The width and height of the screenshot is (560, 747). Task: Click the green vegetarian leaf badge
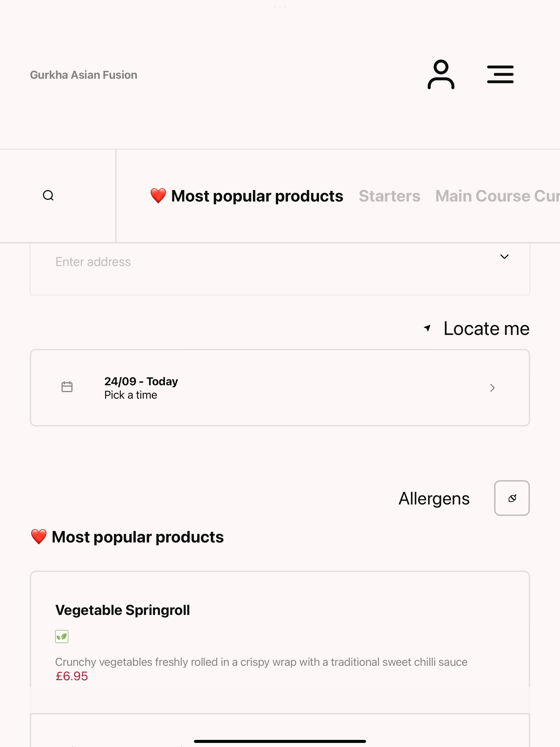[62, 637]
